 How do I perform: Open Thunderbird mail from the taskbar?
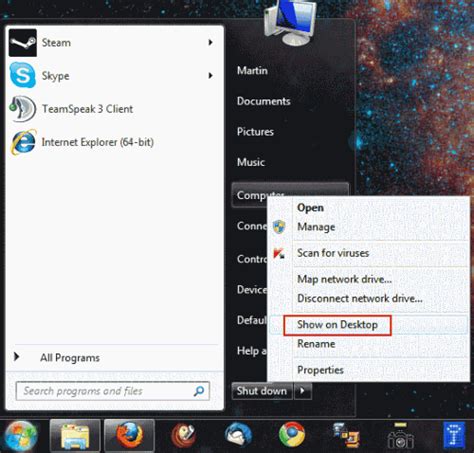coord(238,435)
